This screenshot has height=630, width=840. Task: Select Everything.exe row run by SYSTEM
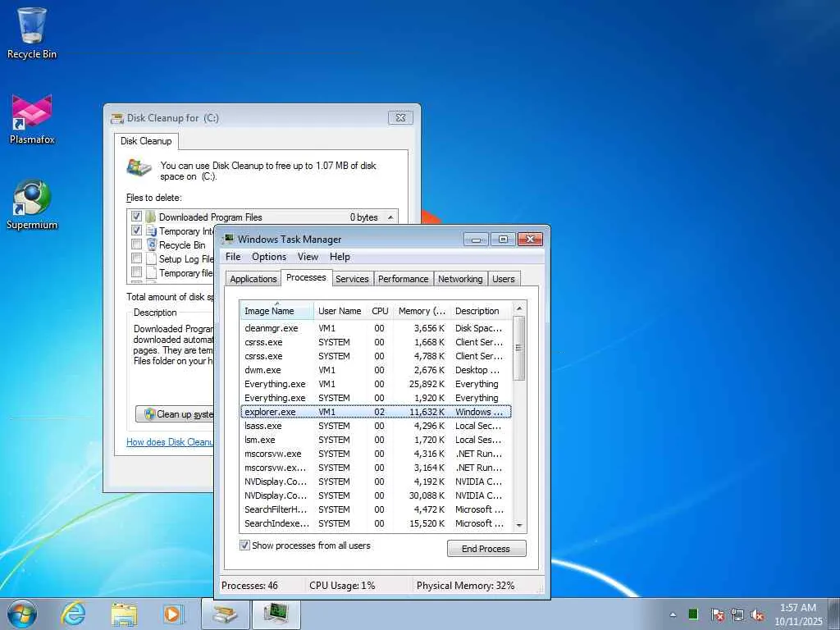(x=375, y=398)
